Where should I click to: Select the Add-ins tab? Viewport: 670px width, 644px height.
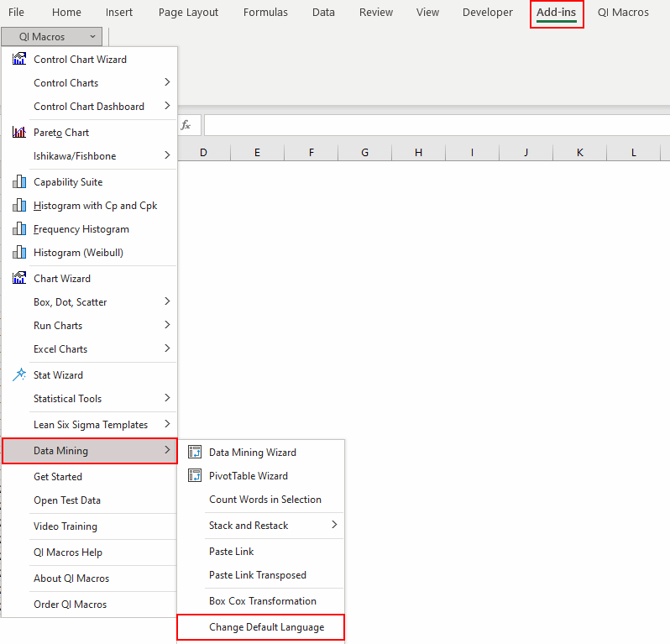tap(557, 13)
